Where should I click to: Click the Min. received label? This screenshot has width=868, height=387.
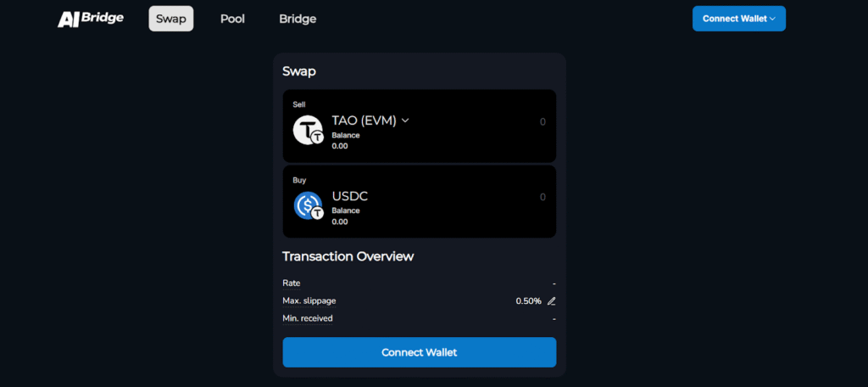click(308, 318)
